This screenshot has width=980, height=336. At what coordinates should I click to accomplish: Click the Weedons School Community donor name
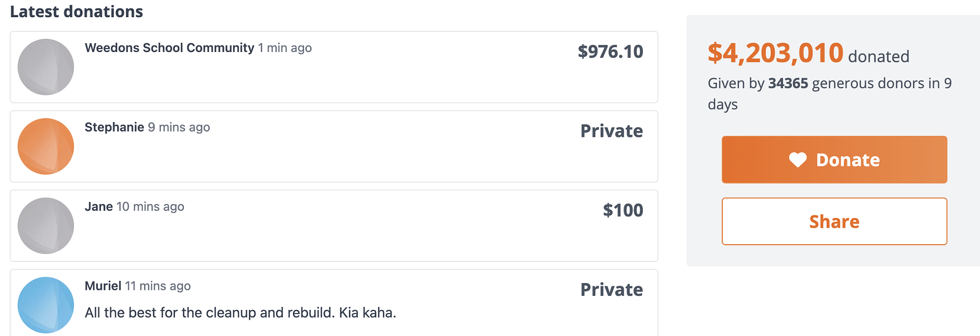(x=169, y=48)
